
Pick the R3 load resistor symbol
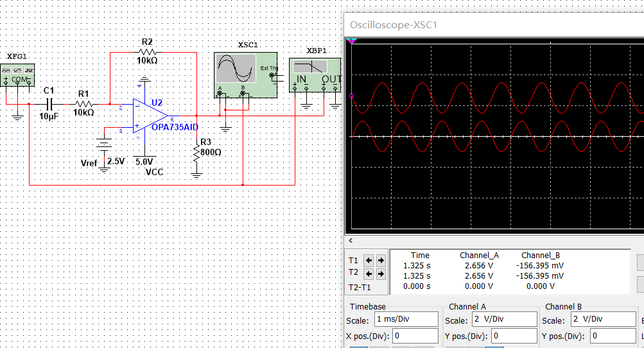click(x=196, y=153)
